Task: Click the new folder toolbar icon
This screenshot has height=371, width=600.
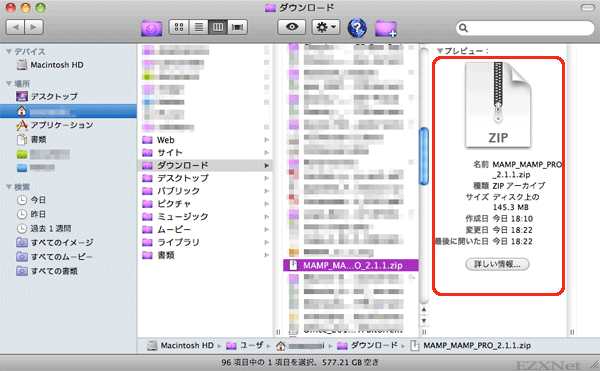Action: (x=385, y=28)
